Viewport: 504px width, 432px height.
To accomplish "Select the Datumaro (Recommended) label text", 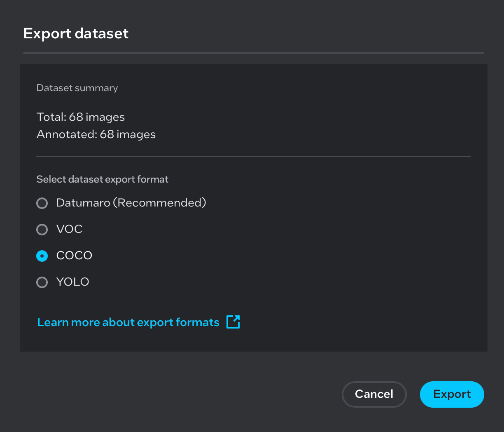I will click(x=131, y=202).
